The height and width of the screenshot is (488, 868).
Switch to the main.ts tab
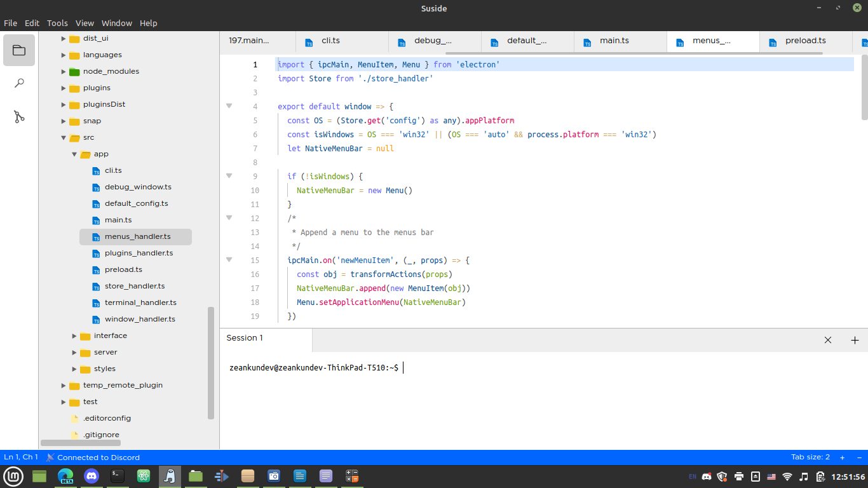click(x=614, y=41)
